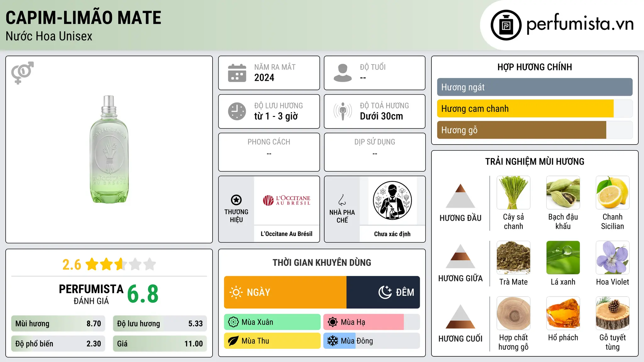Viewport: 644px width, 362px height.
Task: Click the pyramid icon above Hương giữa
Action: [460, 256]
